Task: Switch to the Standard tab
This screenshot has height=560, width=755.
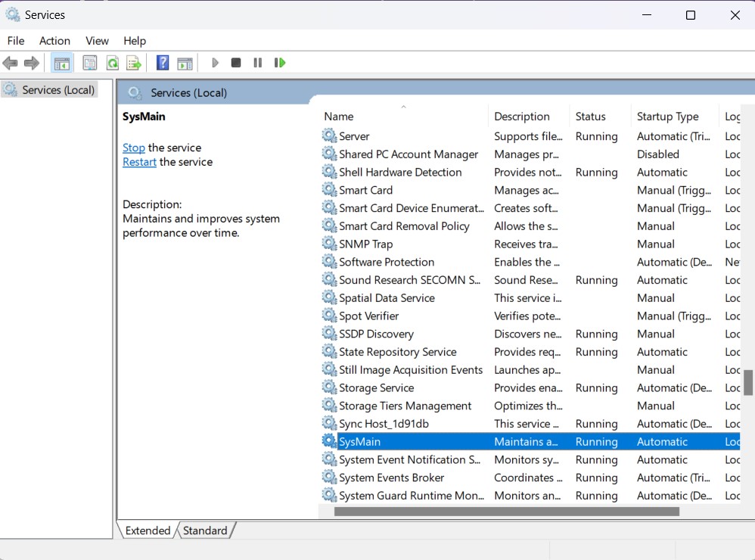Action: tap(205, 530)
